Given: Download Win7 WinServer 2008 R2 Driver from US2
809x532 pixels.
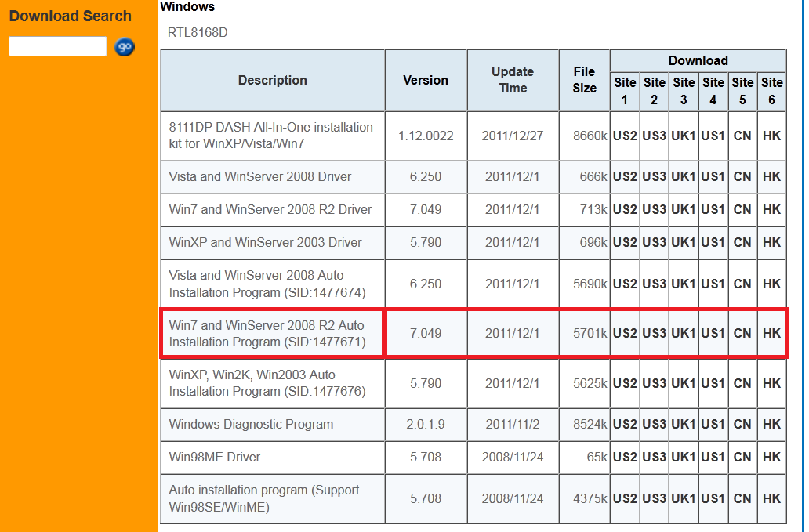Looking at the screenshot, I should [x=625, y=210].
